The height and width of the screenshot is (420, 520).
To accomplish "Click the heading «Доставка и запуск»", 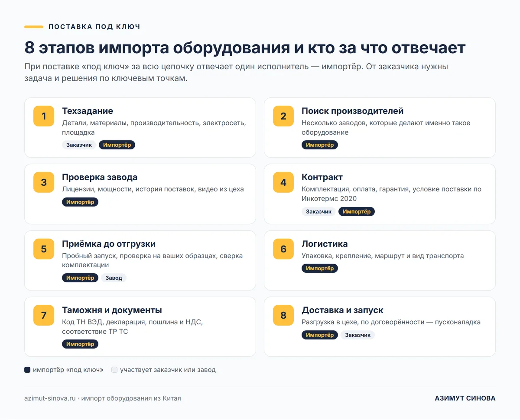I will point(342,310).
